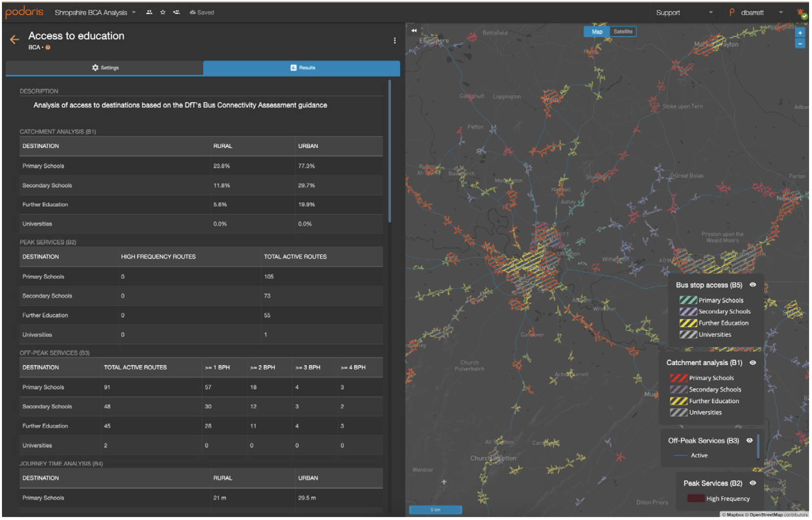Click the orange back arrow
The width and height of the screenshot is (812, 520).
(14, 40)
